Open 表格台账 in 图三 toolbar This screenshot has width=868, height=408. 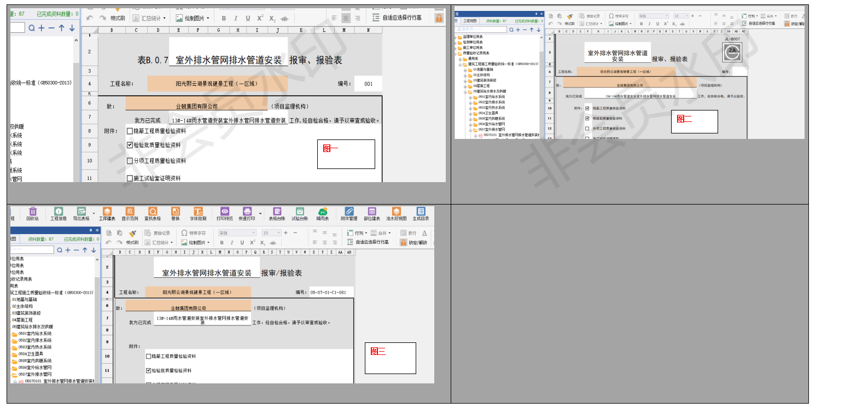[277, 214]
